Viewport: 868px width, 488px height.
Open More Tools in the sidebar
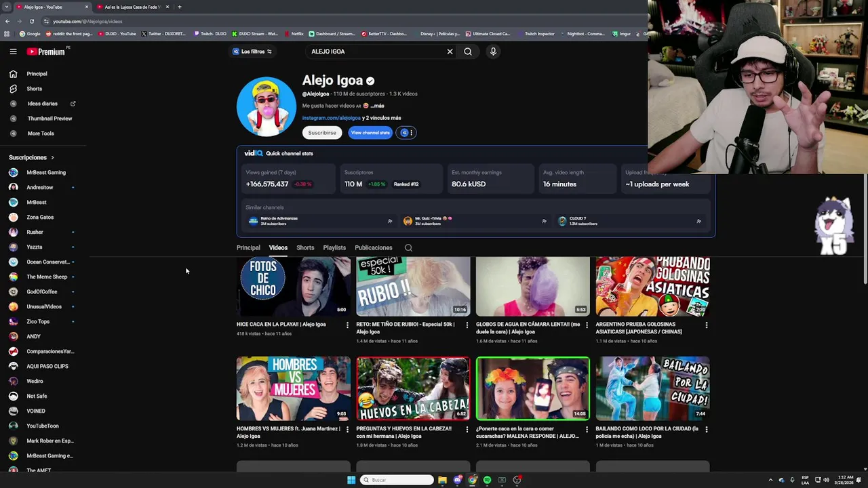click(x=40, y=134)
